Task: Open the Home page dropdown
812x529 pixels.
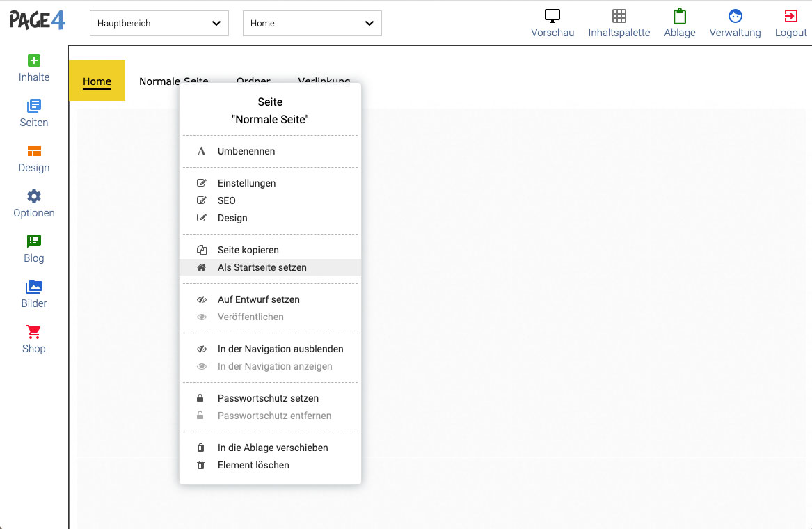Action: [x=312, y=23]
